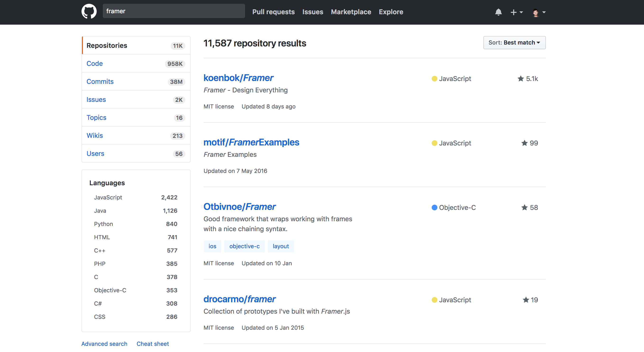
Task: Open the Advanced search link
Action: 104,344
